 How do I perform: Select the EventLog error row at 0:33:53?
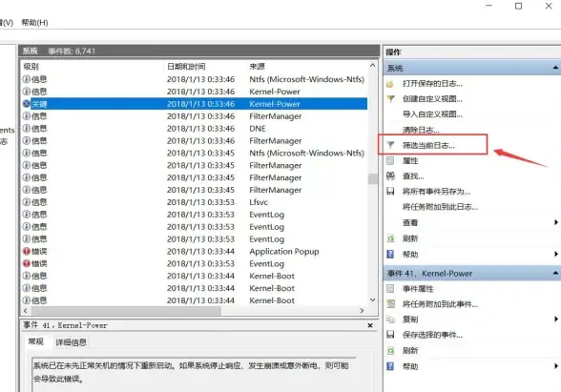tap(195, 263)
